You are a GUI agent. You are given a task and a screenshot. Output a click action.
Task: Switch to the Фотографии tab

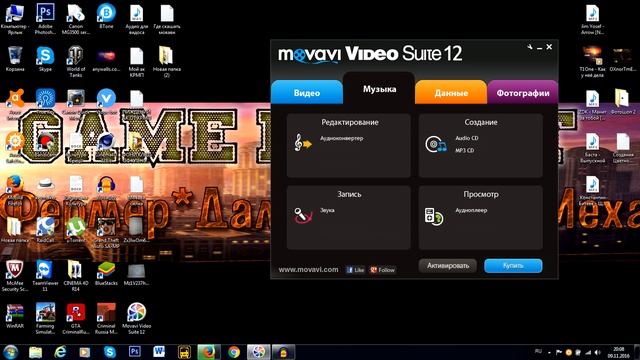pyautogui.click(x=523, y=93)
